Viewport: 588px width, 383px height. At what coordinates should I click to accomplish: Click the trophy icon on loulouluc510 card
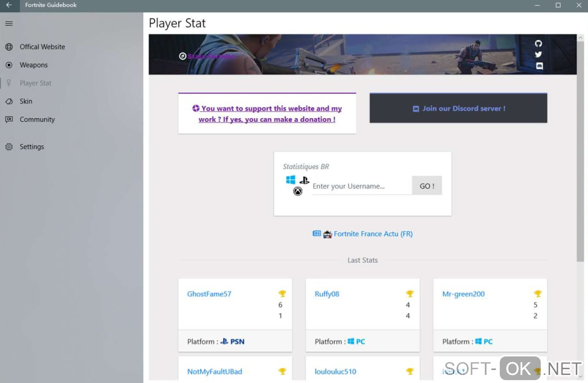(x=410, y=371)
